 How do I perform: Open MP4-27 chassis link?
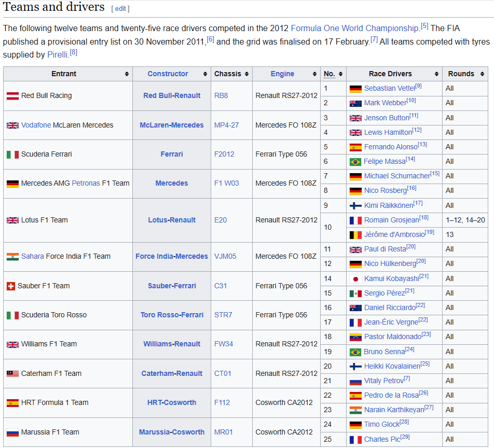(227, 125)
